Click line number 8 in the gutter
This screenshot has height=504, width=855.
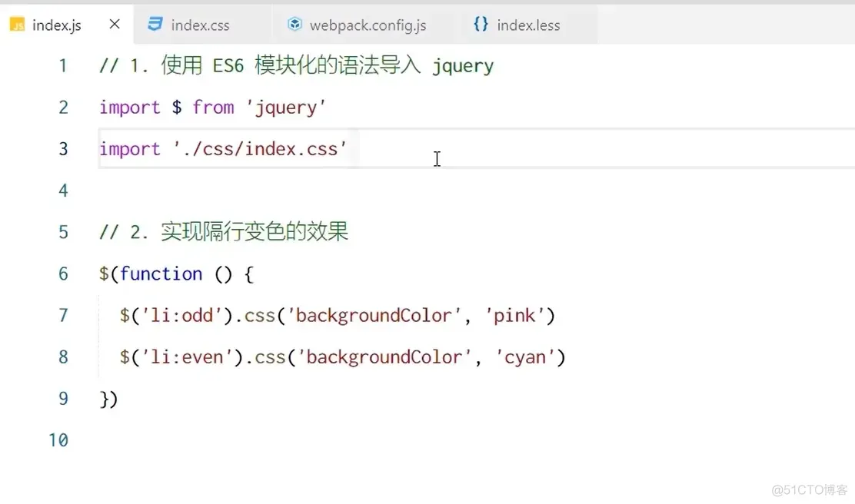(x=63, y=357)
